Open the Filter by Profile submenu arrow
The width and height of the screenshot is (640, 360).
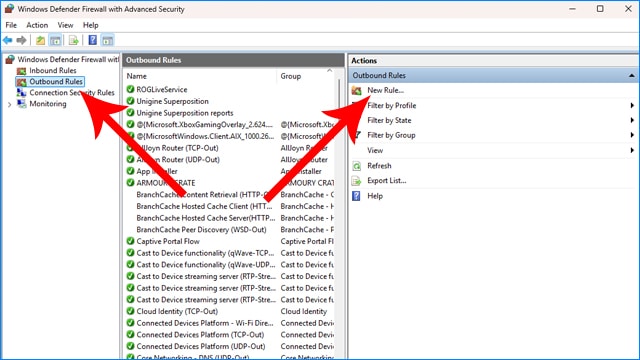pos(632,105)
